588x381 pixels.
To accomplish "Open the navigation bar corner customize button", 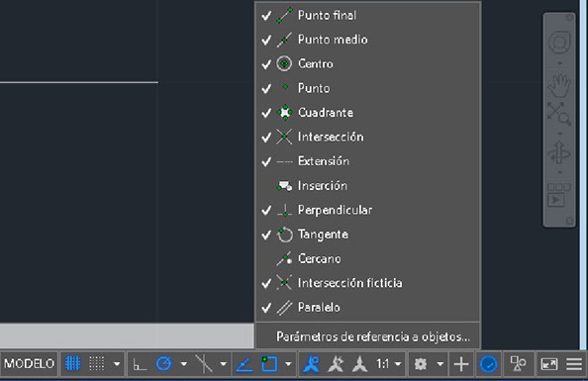I will coord(570,221).
